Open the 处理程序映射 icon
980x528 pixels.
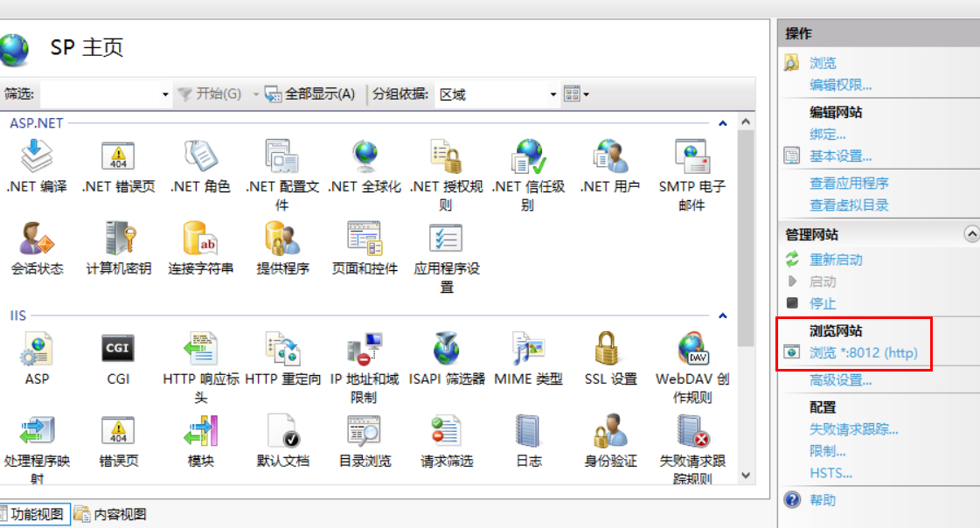pos(37,431)
